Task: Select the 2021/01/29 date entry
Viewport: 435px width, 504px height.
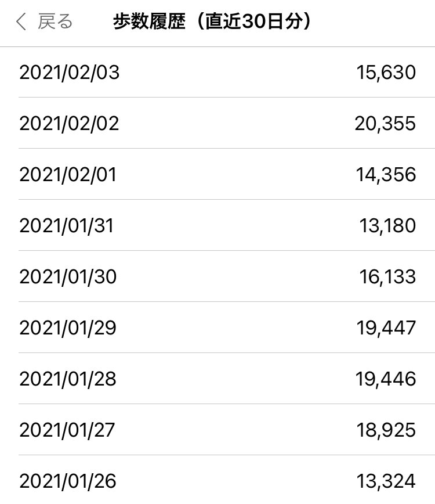Action: coord(217,327)
